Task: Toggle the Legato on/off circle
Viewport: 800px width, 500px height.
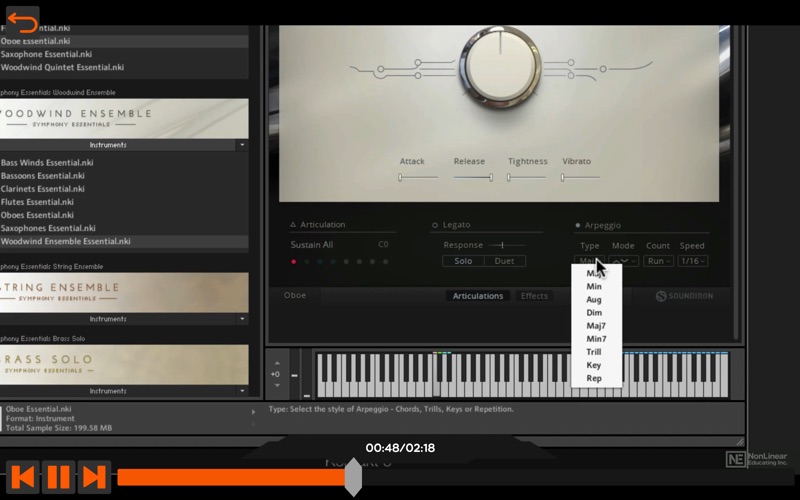Action: click(435, 225)
